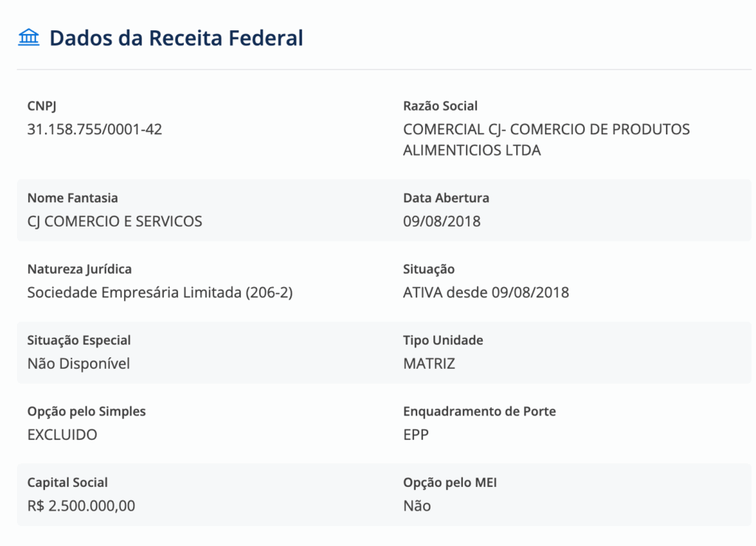Select the CJ COMERCIO E SERVICOS value
The image size is (756, 546).
(x=114, y=221)
